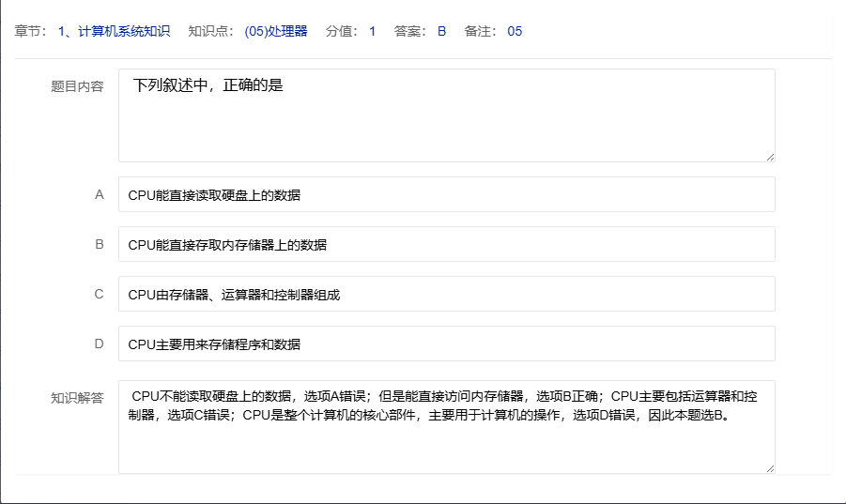Grab the resize handle of 知识解答 textarea
The width and height of the screenshot is (846, 504).
click(x=770, y=468)
